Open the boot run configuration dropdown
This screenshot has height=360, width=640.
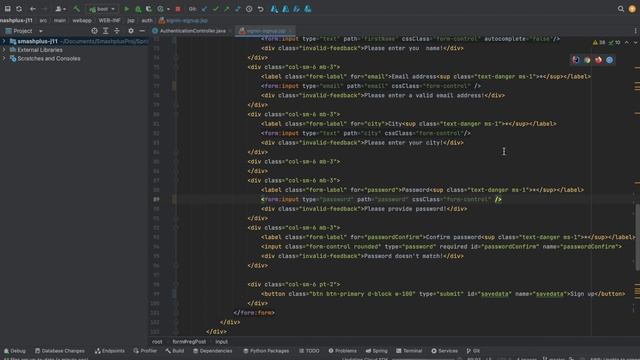pyautogui.click(x=102, y=9)
